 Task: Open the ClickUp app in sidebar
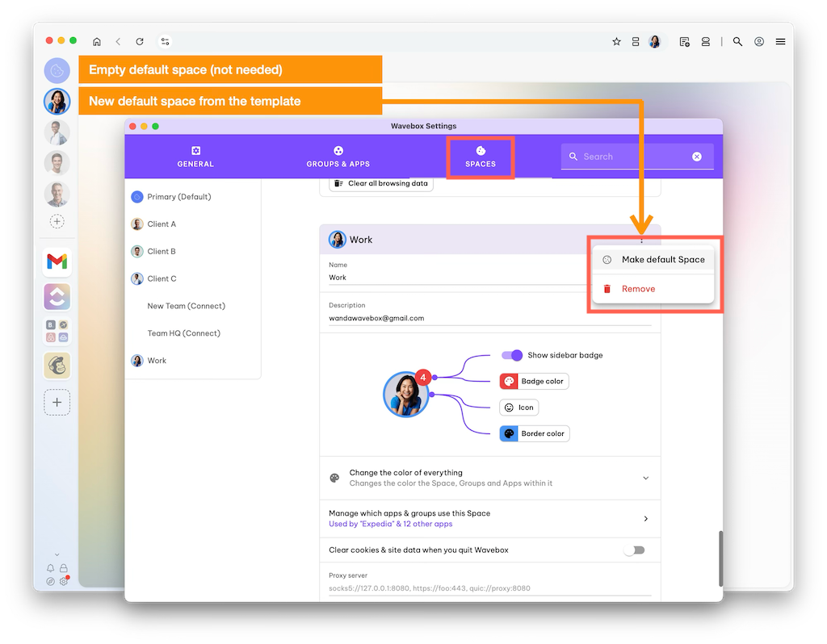tap(57, 297)
